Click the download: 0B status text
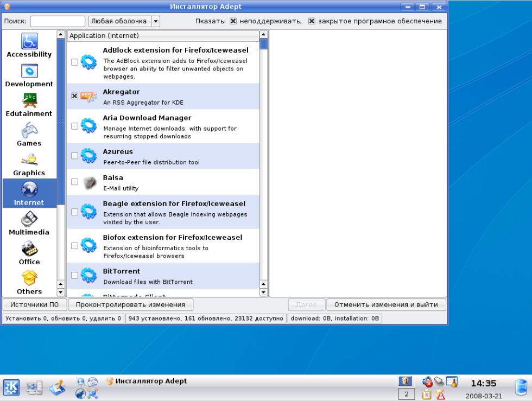The height and width of the screenshot is (401, 532). [x=335, y=318]
